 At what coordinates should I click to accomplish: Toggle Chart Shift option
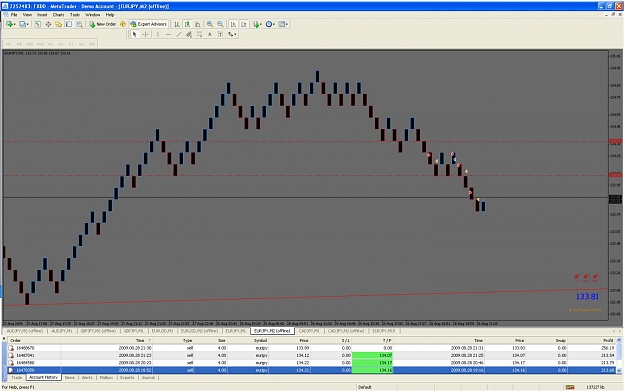click(x=244, y=24)
